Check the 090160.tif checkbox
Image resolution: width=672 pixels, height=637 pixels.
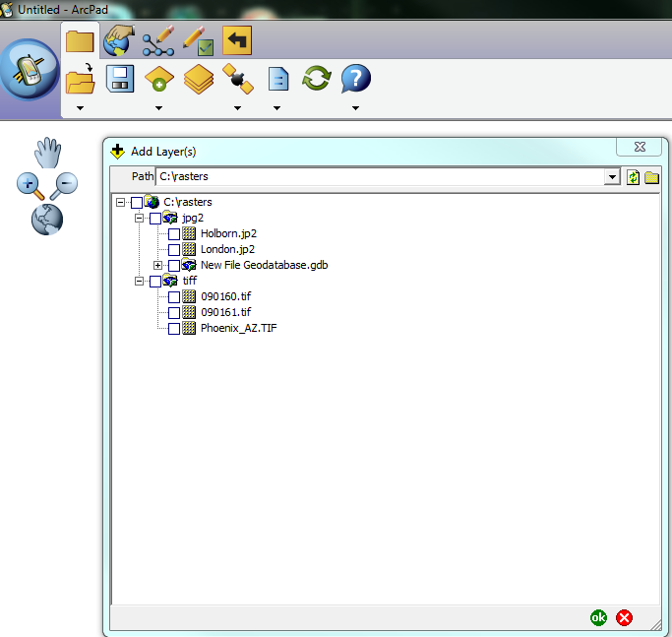[x=174, y=296]
